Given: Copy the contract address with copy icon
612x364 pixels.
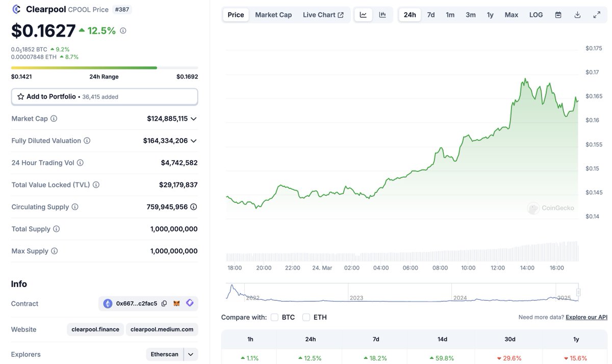Looking at the screenshot, I should point(164,303).
